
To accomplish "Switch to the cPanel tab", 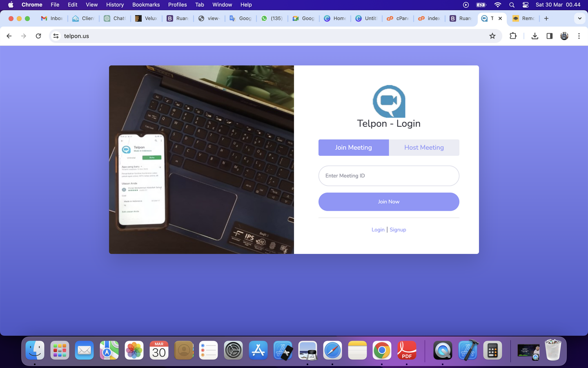I will pos(398,18).
